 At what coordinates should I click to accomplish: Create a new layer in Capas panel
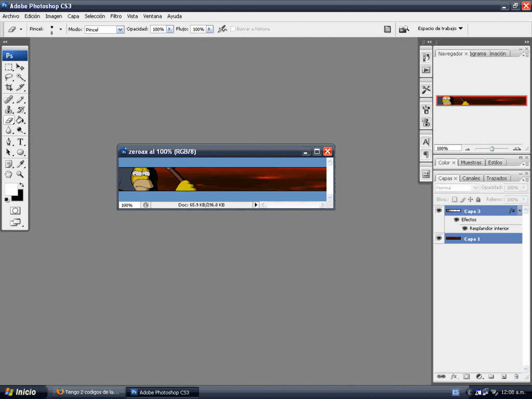503,376
